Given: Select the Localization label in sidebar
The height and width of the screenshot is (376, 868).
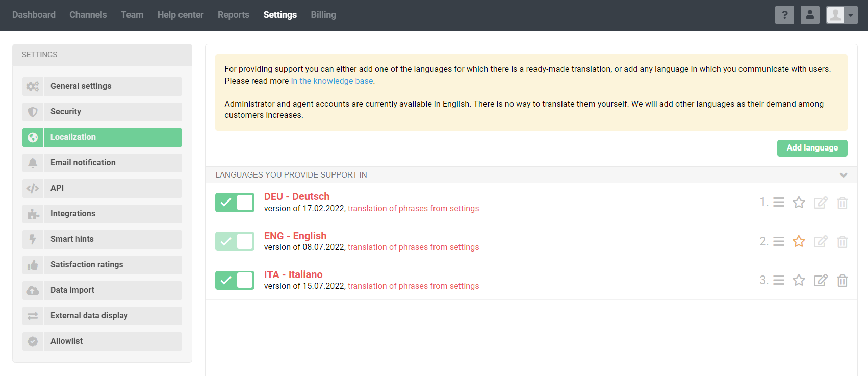Looking at the screenshot, I should click(x=73, y=137).
